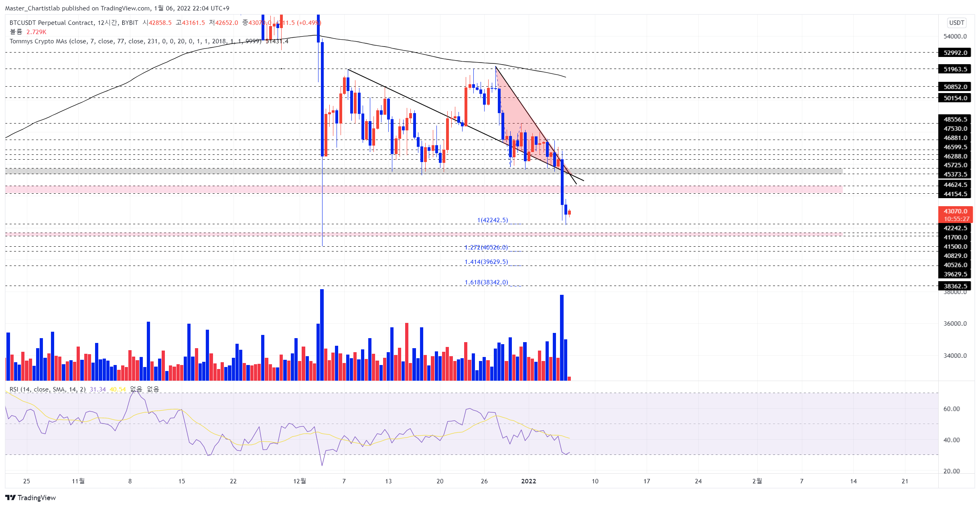Click the Fibonacci 1.272(40526.0) label
Image resolution: width=980 pixels, height=507 pixels.
[x=486, y=247]
